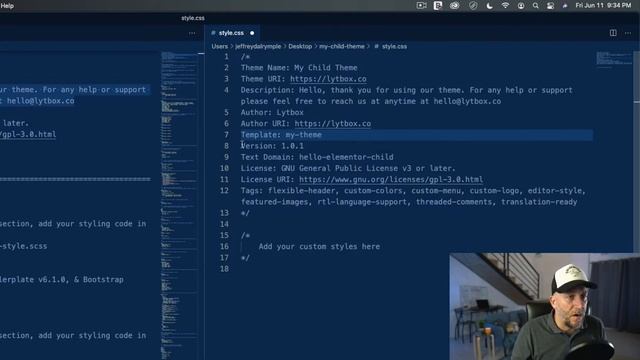Open More Actions in left editor group
Viewport: 640px width, 360px height.
tap(192, 33)
